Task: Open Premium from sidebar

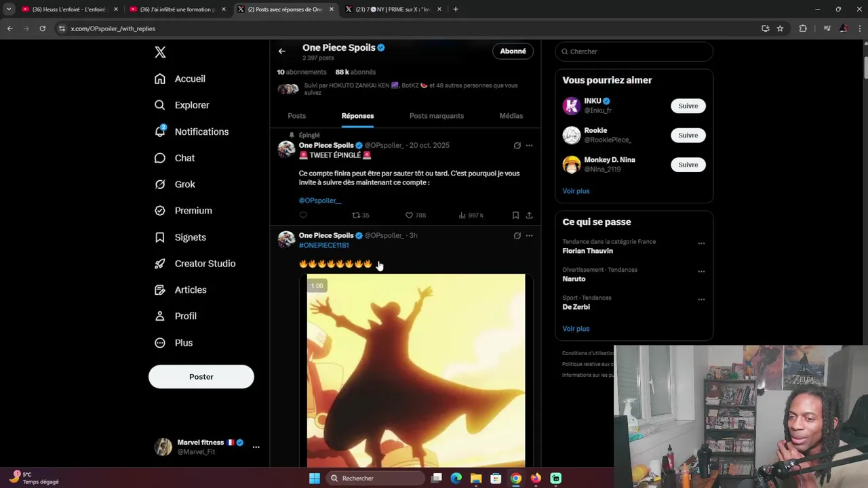Action: click(x=183, y=211)
